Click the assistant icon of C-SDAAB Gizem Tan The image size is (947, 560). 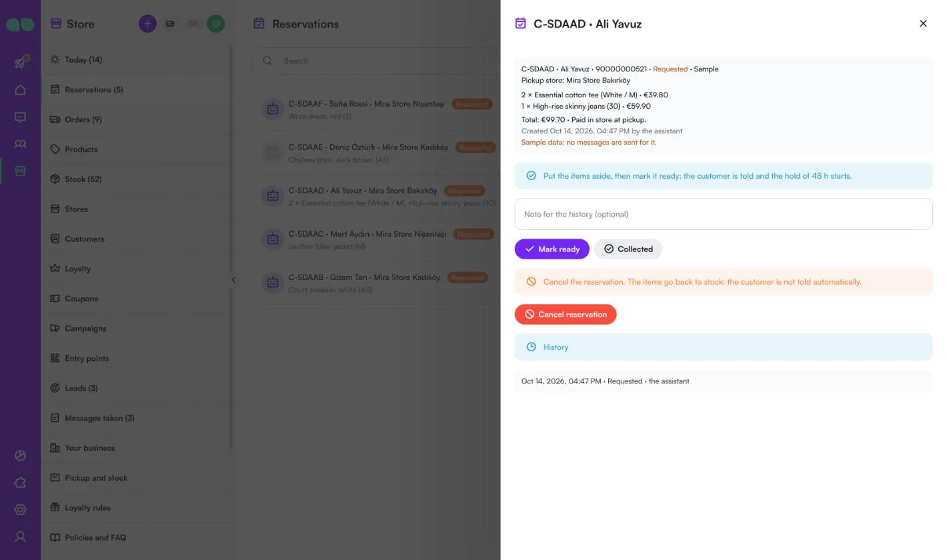click(x=273, y=283)
